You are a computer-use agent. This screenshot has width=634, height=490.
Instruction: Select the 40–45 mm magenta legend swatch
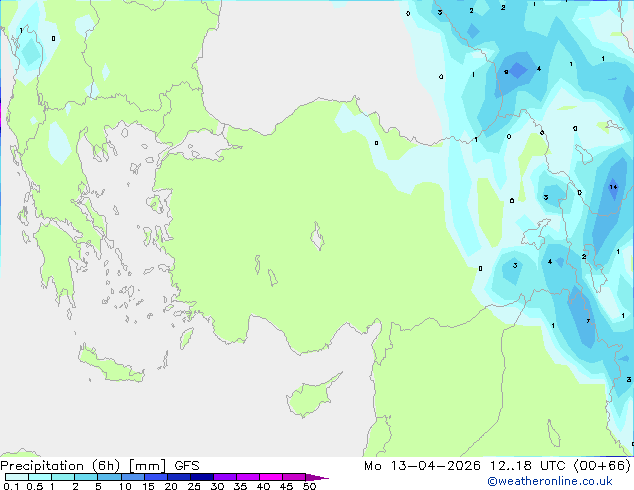point(271,477)
